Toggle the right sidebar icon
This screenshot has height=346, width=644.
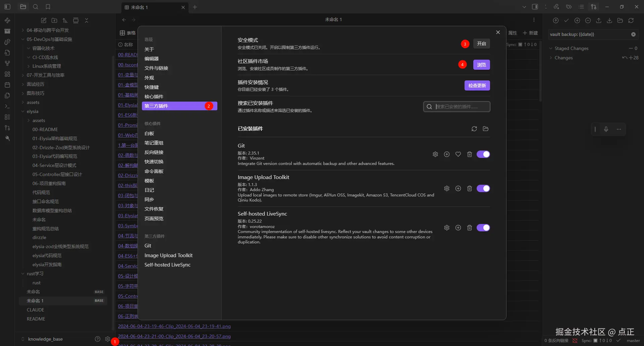[535, 7]
